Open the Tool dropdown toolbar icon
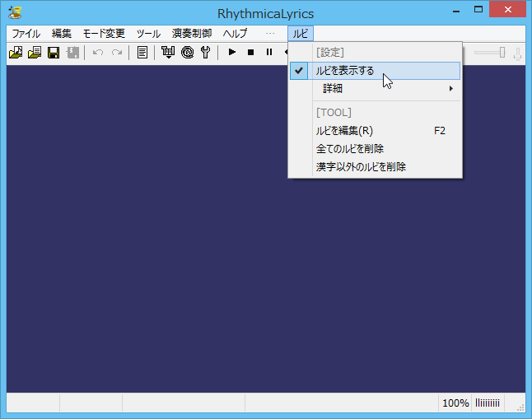532x419 pixels. [x=168, y=52]
